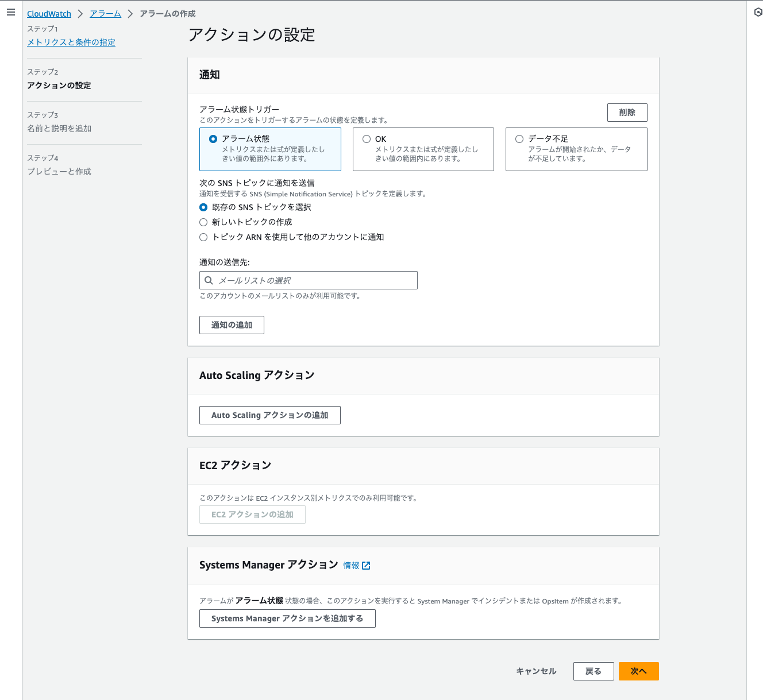The height and width of the screenshot is (700, 763).
Task: Click the 通知 section heading
Action: (210, 75)
